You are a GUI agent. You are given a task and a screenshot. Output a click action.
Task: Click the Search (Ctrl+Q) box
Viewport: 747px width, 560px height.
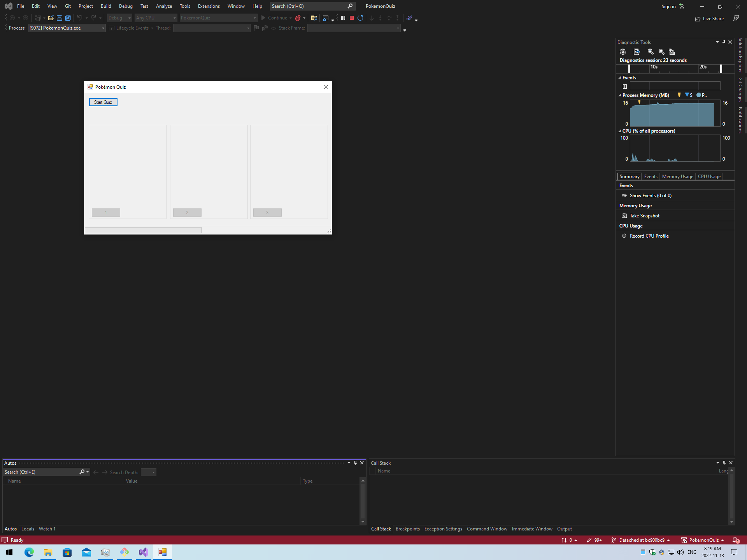pos(312,6)
